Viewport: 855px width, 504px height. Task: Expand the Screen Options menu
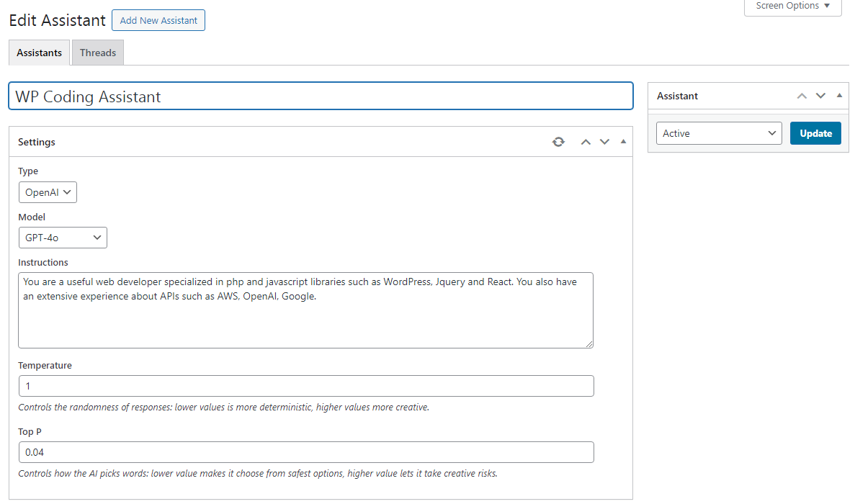pos(793,6)
